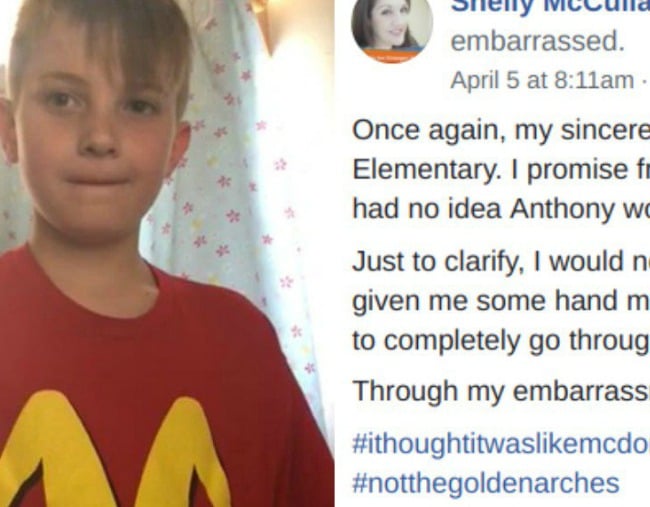Open the poster's round profile picture

(392, 29)
